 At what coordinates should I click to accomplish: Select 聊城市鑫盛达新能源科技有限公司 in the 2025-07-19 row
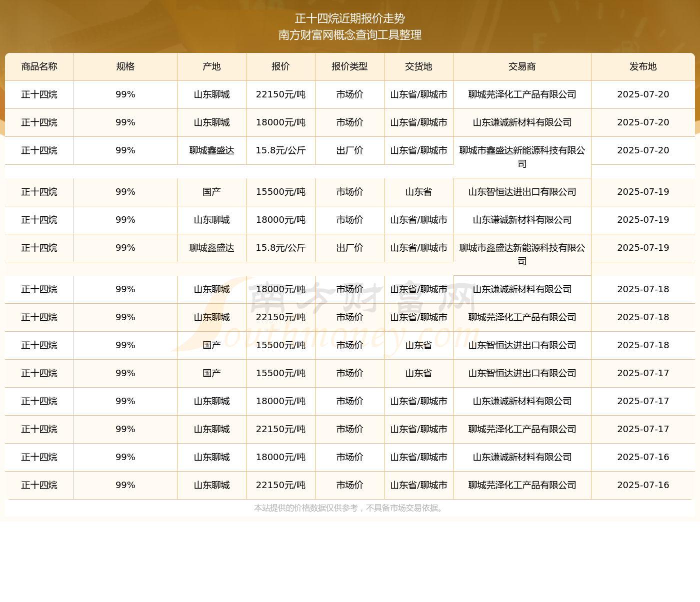[x=522, y=254]
